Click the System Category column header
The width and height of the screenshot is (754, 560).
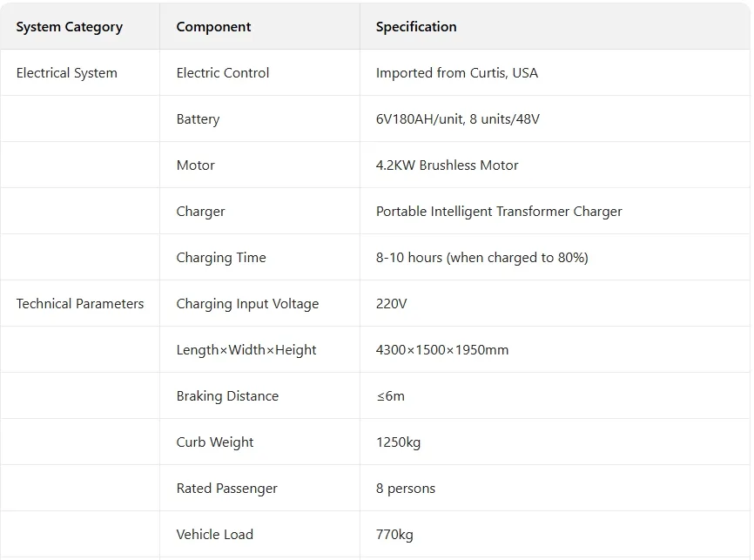[x=70, y=27]
